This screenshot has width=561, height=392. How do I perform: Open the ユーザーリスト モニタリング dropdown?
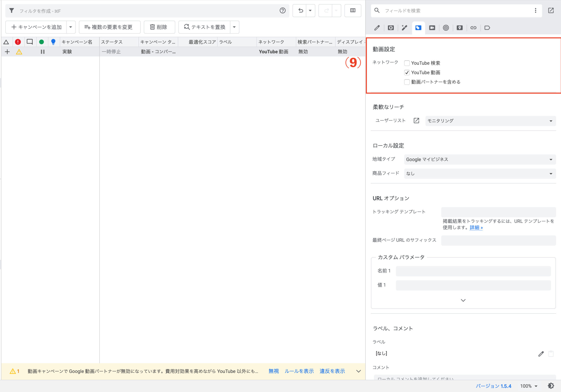490,121
